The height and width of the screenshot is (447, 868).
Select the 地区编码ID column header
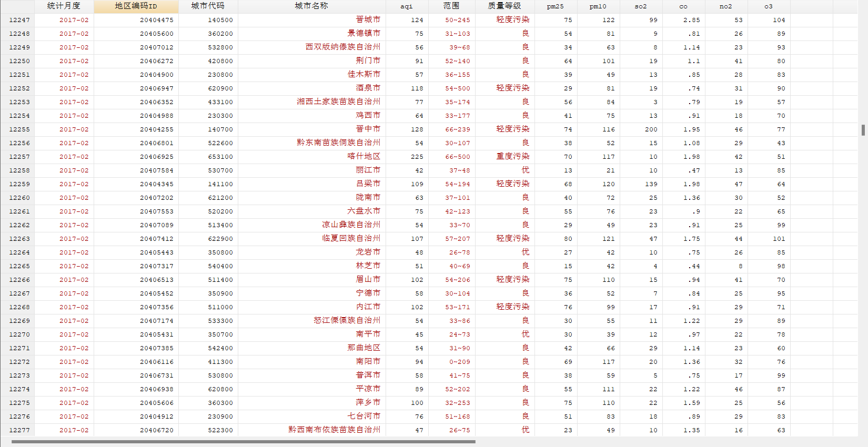(x=136, y=6)
